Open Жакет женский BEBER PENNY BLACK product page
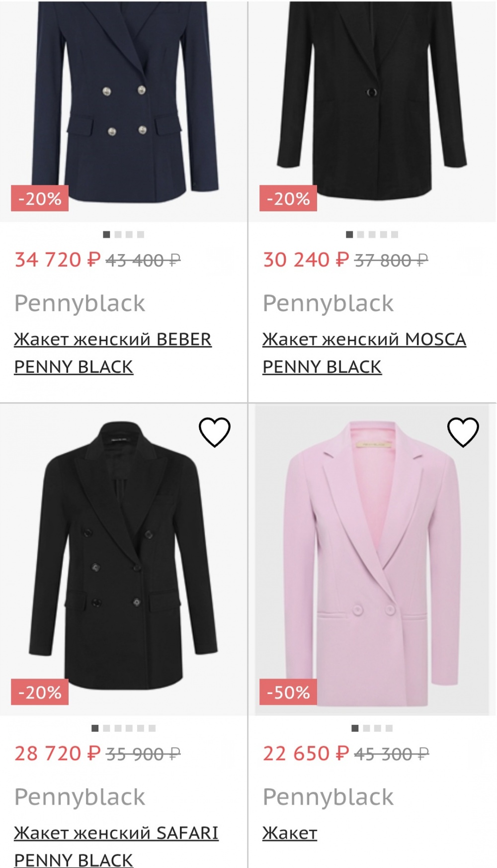497x868 pixels. [x=112, y=353]
